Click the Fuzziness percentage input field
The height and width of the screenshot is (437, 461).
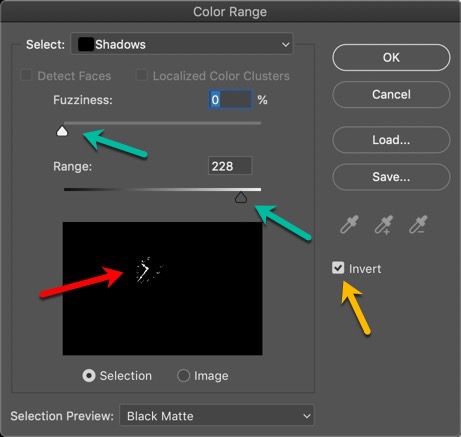click(x=230, y=99)
